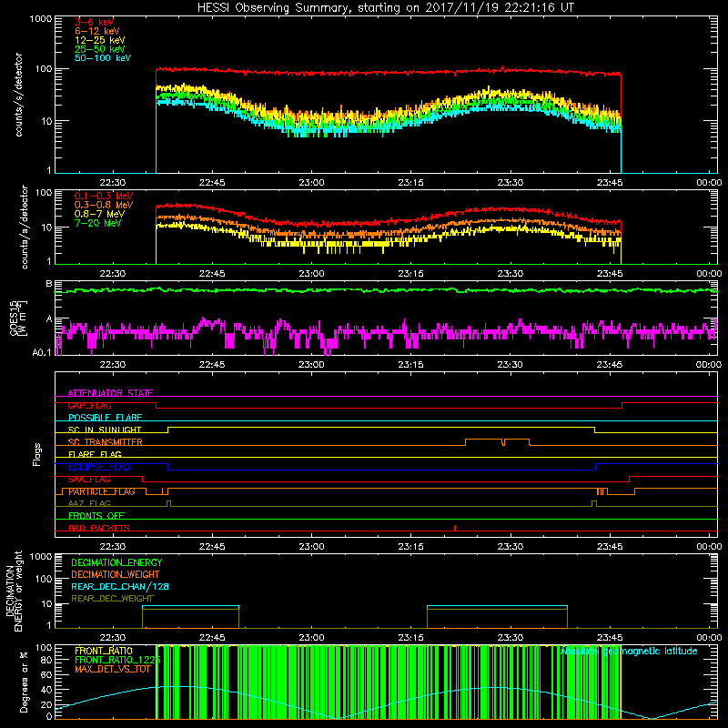
Task: Select the ECLIPSE_FLAG label
Action: (99, 467)
